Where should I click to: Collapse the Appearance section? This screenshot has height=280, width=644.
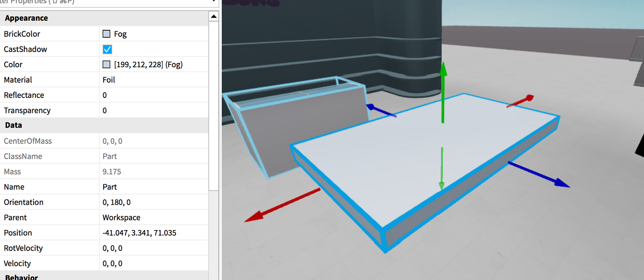(x=26, y=18)
